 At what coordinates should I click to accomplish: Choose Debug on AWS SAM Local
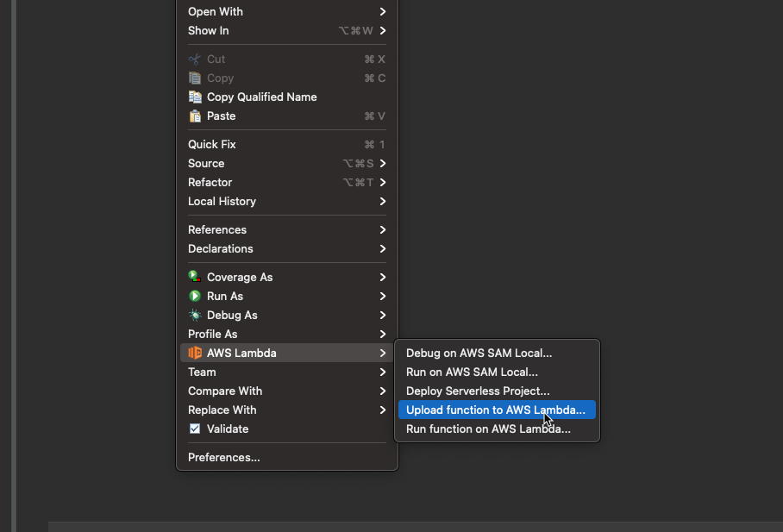coord(497,354)
